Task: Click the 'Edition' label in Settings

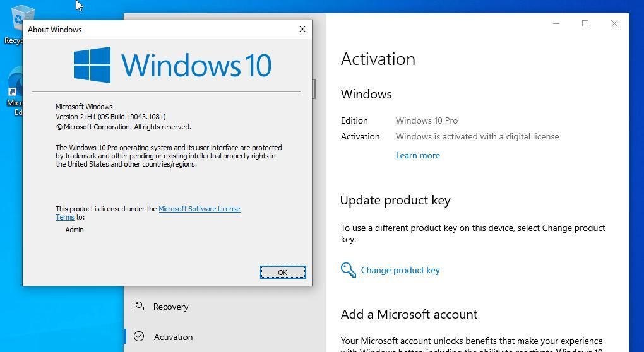Action: click(354, 120)
